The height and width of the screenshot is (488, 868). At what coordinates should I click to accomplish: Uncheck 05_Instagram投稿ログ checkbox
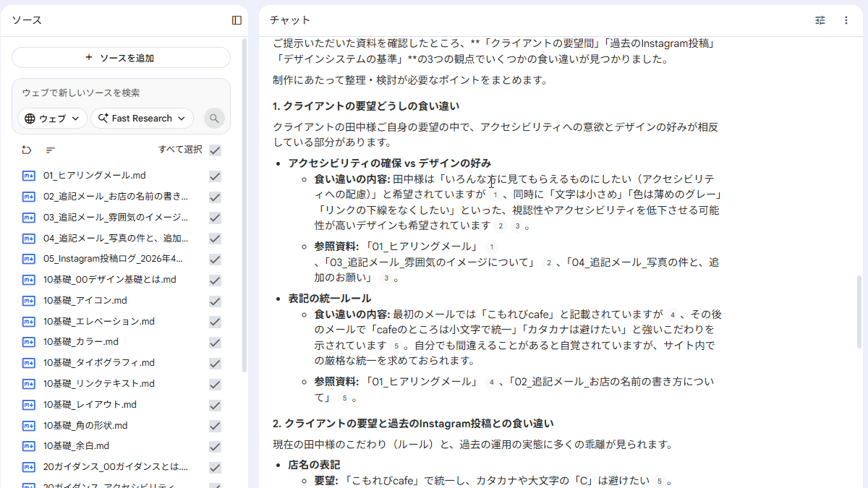[x=215, y=259]
